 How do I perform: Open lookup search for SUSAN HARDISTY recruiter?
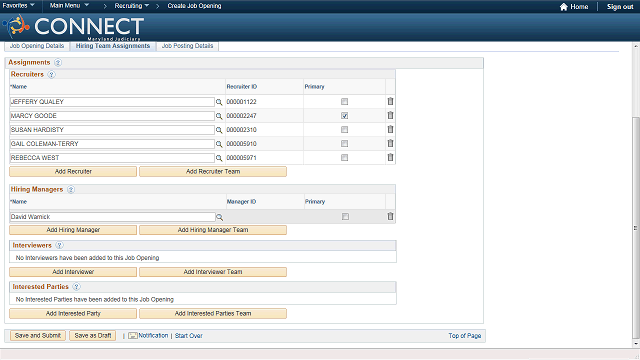pos(219,130)
